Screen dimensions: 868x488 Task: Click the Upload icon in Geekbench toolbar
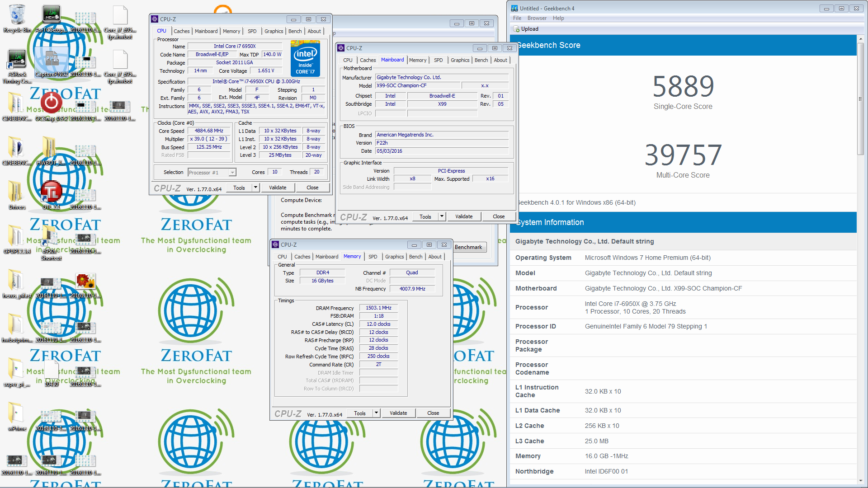(x=516, y=29)
